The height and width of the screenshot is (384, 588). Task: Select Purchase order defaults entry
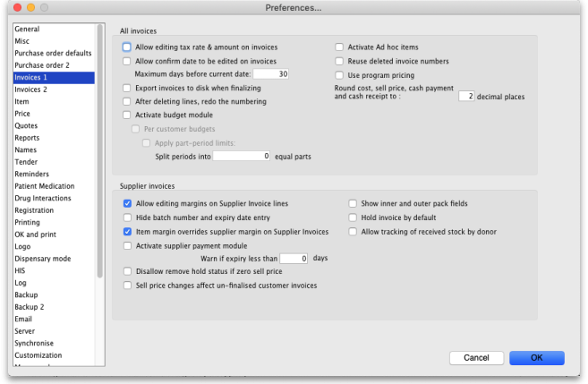[53, 53]
